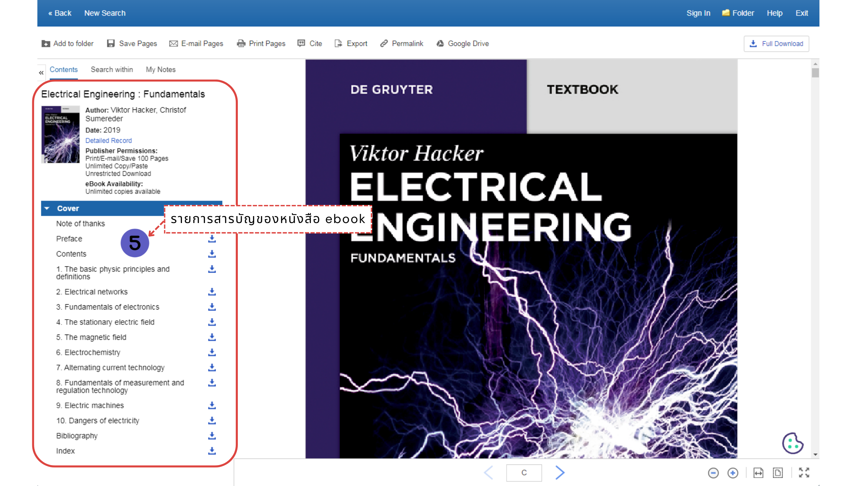Viewport: 868px width, 486px height.
Task: Go to the next page arrow
Action: [x=560, y=472]
